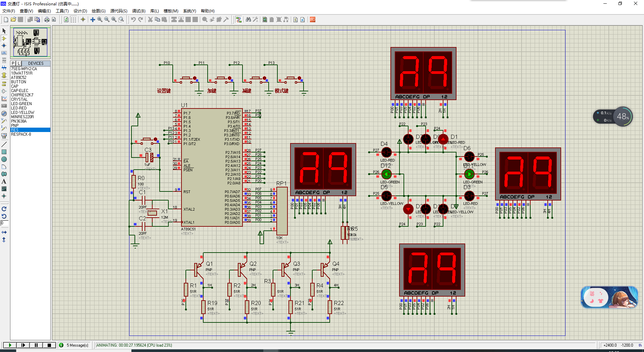
Task: Toggle the wire autorouter
Action: [x=238, y=19]
